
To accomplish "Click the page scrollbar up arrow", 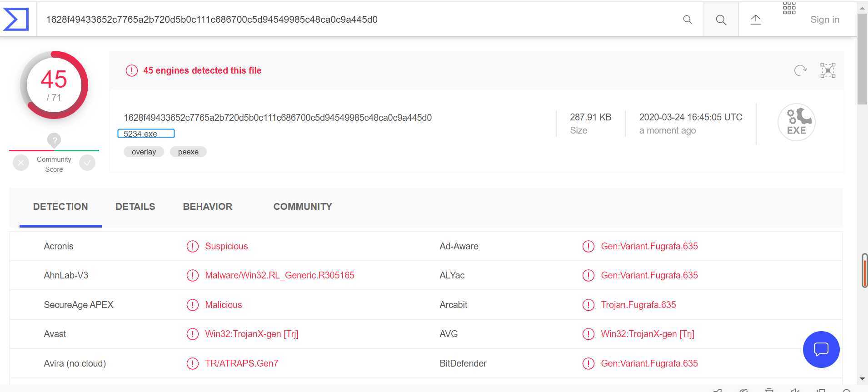I will 862,8.
